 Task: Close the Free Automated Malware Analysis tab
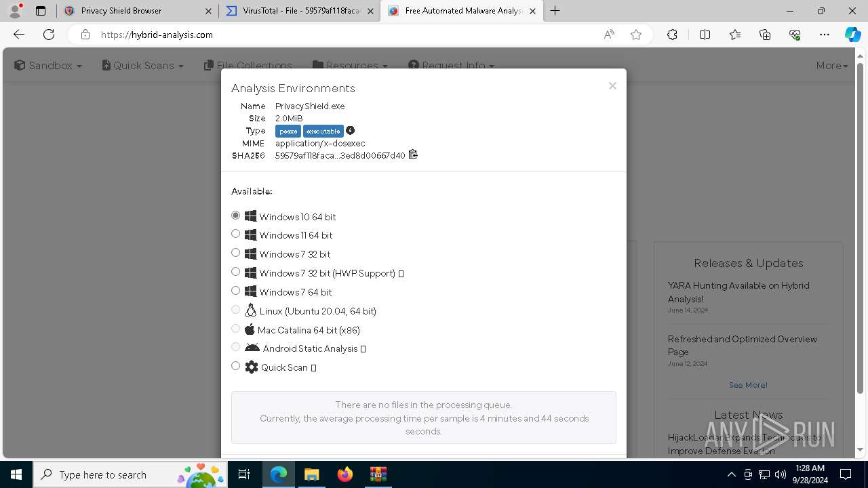[533, 11]
